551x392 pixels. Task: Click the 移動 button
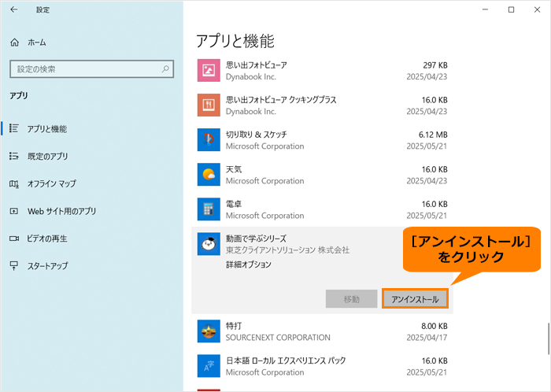pyautogui.click(x=351, y=299)
